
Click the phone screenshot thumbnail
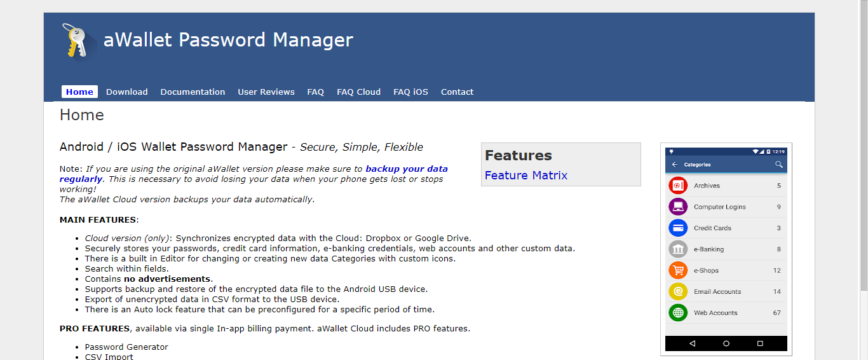click(x=726, y=249)
